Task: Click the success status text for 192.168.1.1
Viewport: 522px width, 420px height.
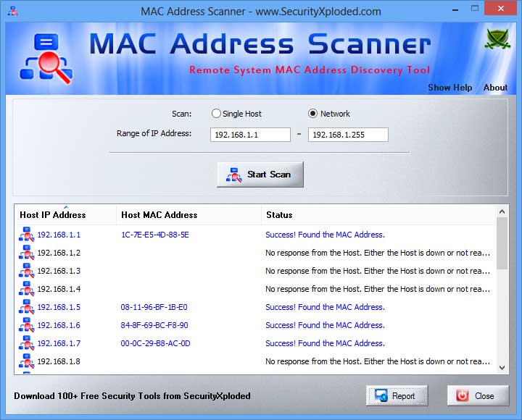Action: tap(325, 235)
